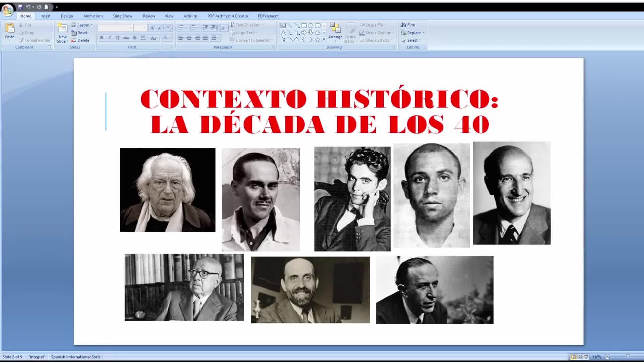Switch to the Slide Show tab
This screenshot has height=362, width=644.
(122, 16)
